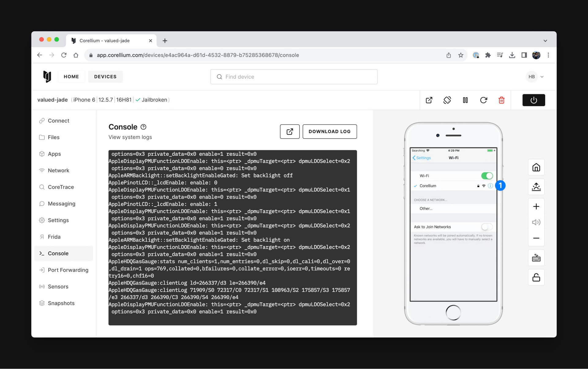Click the external link icon for Console
This screenshot has height=369, width=588.
[289, 131]
